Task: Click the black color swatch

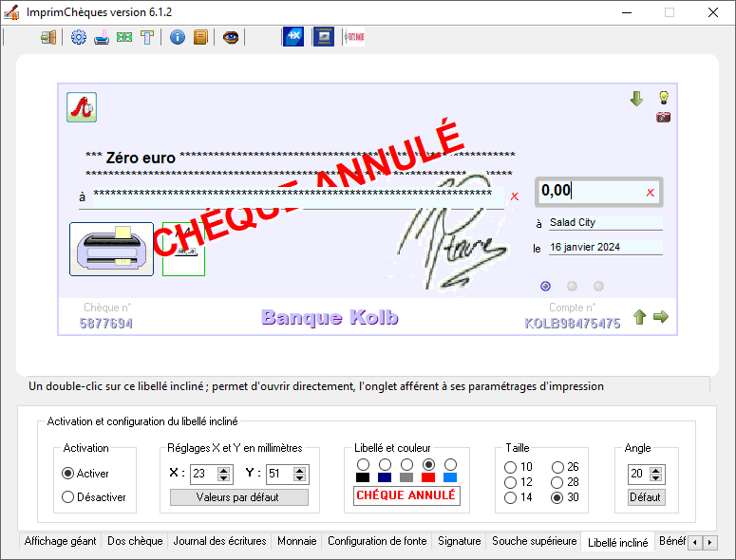Action: pos(363,477)
